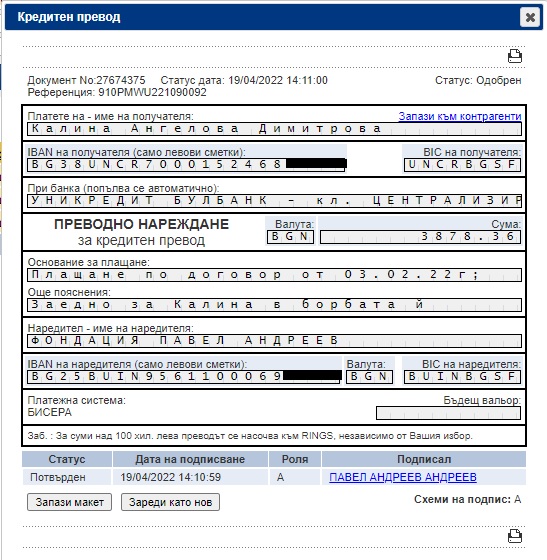The image size is (547, 560).
Task: Open the Запази към контрагенти link
Action: (x=460, y=116)
